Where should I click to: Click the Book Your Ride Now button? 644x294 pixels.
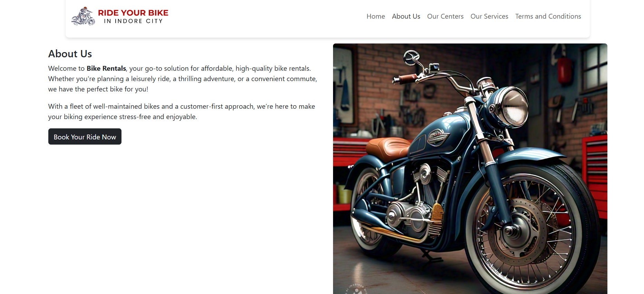point(85,137)
